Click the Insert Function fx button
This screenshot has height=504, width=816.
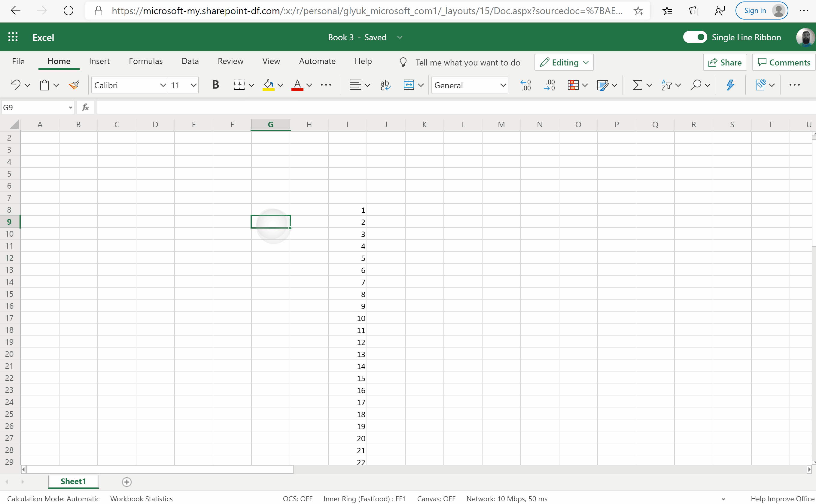point(85,107)
